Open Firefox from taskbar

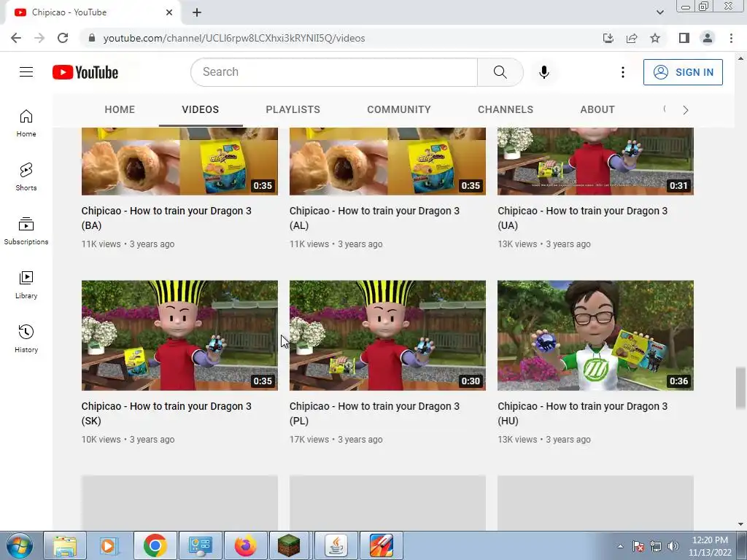[x=245, y=545]
